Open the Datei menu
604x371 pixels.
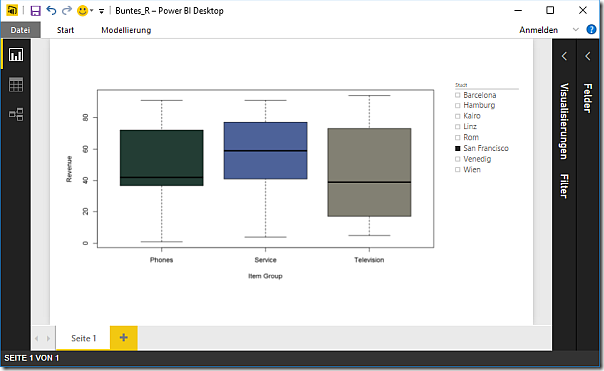(x=20, y=30)
